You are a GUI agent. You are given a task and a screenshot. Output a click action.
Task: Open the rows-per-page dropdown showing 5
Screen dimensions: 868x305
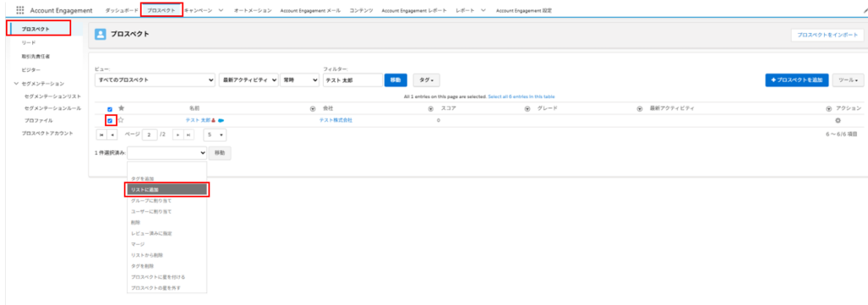coord(214,135)
